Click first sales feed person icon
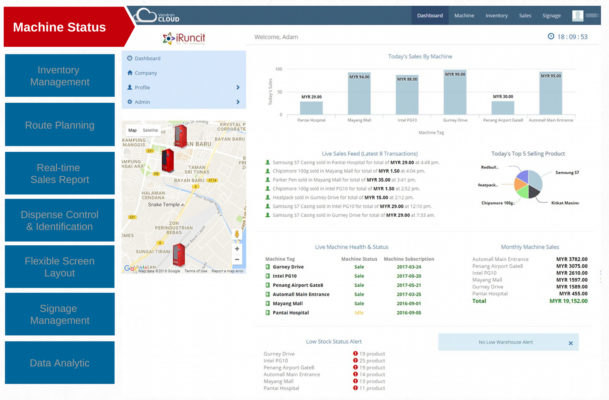Image resolution: width=609 pixels, height=400 pixels. (268, 162)
